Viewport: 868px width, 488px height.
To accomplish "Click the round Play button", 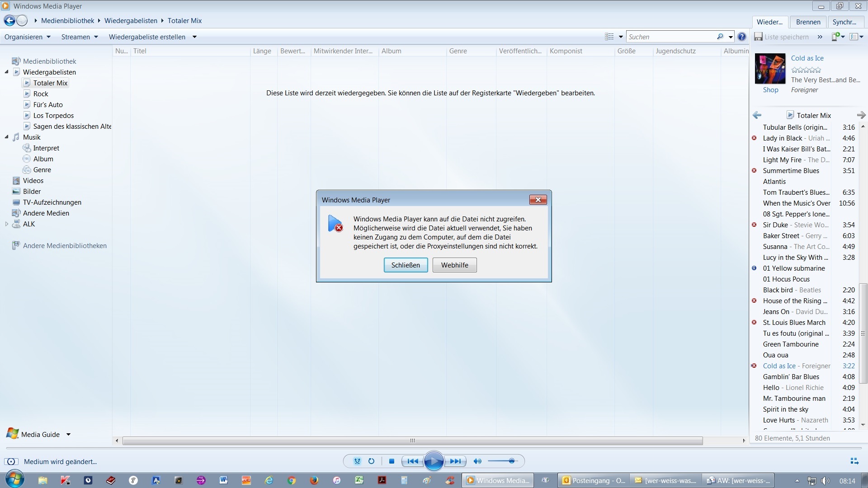I will [434, 461].
